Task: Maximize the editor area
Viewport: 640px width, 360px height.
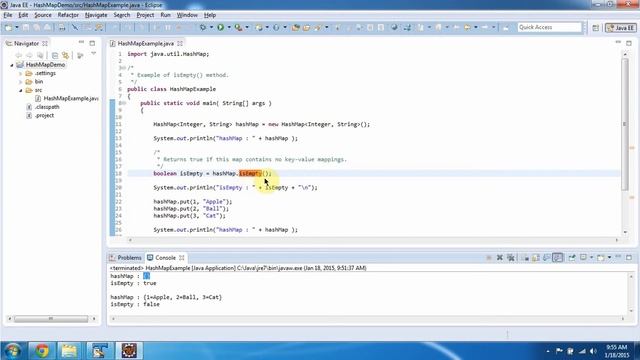Action: click(629, 43)
